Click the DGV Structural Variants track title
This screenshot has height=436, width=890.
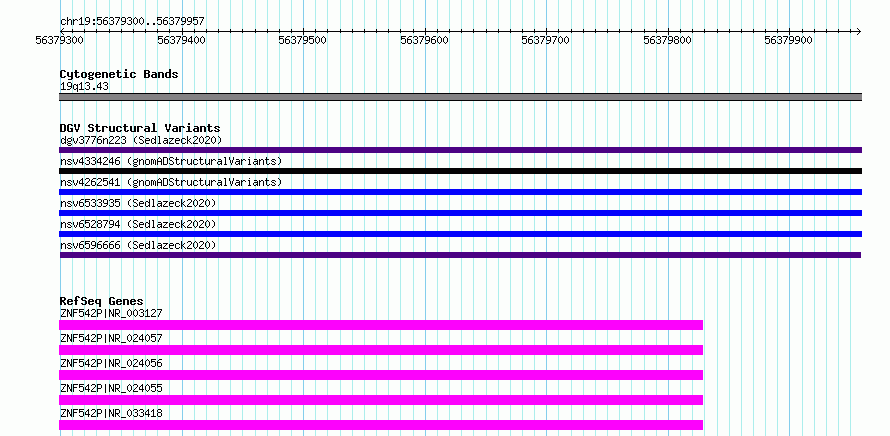tap(140, 128)
